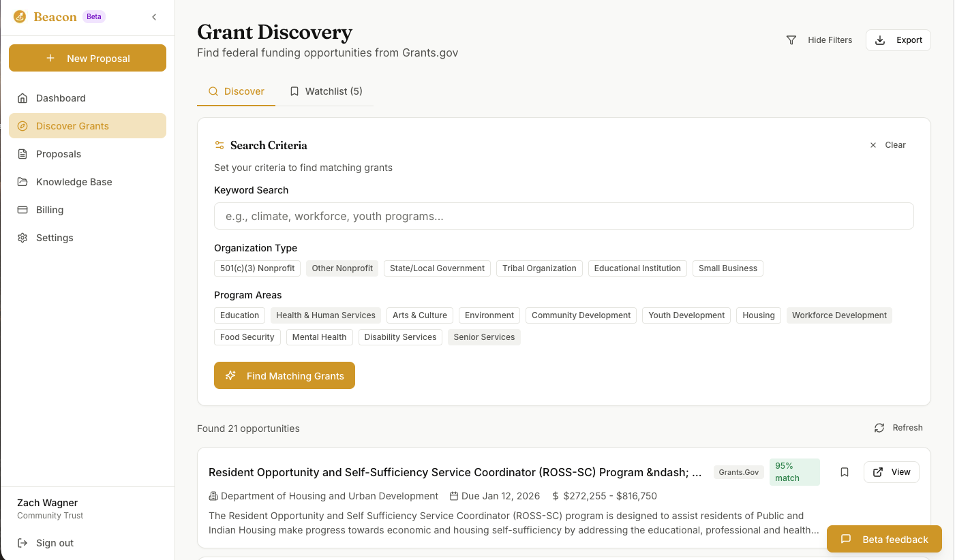
Task: Collapse the sidebar with the chevron
Action: (x=154, y=17)
